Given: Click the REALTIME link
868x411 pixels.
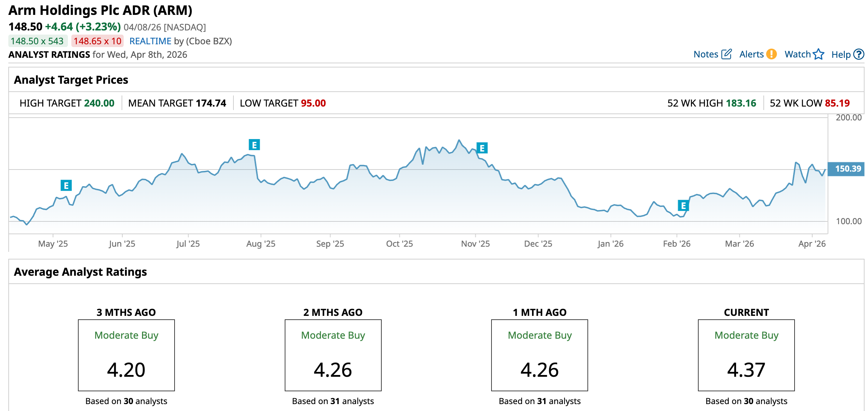Looking at the screenshot, I should point(150,41).
